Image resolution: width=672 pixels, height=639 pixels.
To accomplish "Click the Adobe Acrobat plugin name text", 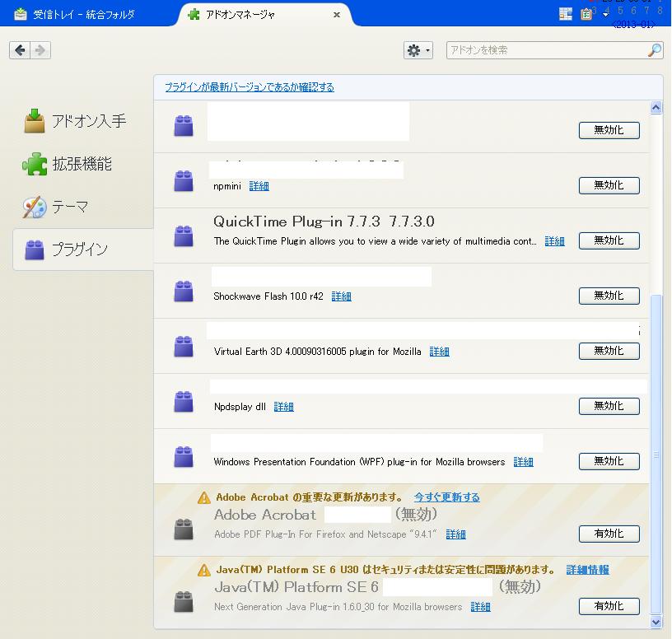I will (x=265, y=515).
